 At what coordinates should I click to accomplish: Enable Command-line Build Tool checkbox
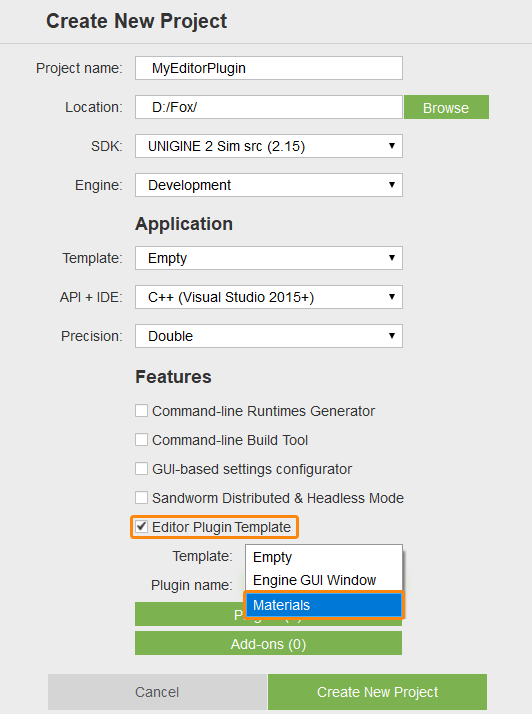[x=142, y=440]
